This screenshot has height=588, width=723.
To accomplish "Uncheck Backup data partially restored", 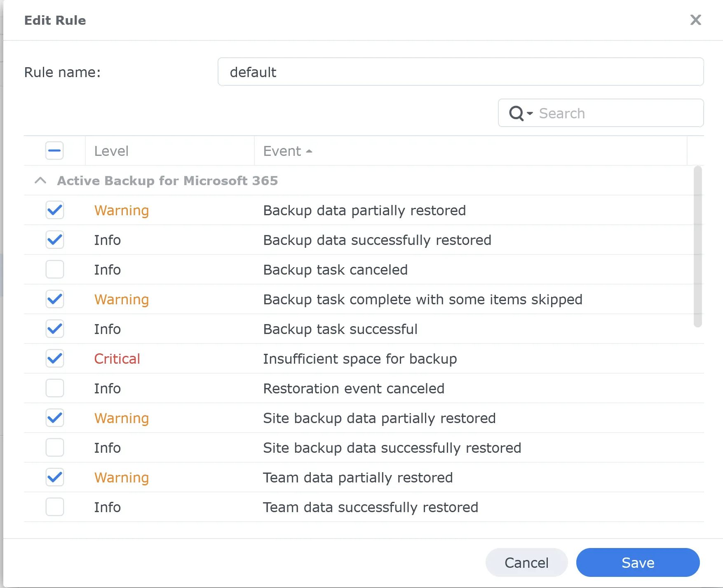I will 54,210.
